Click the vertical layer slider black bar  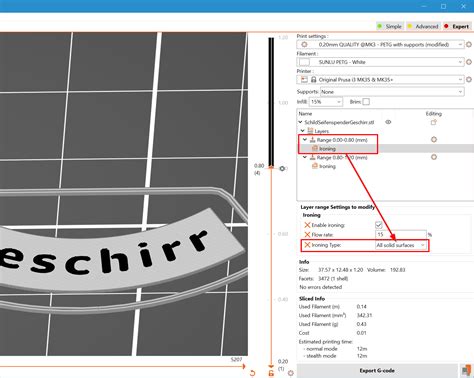[x=271, y=102]
